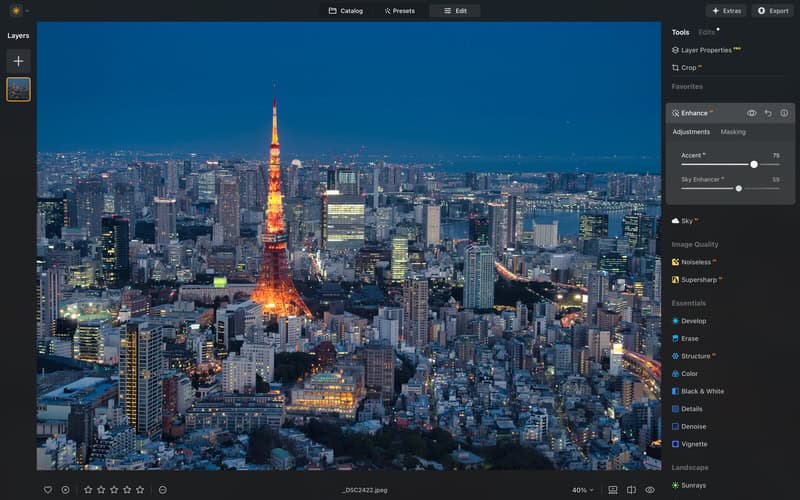Open the 40% zoom level dropdown
The image size is (800, 500).
coord(583,490)
